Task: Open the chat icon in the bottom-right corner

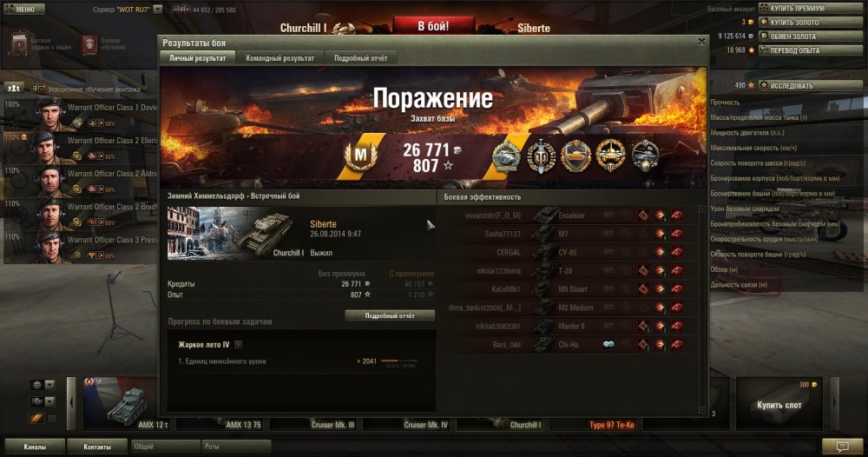Action: tap(843, 446)
